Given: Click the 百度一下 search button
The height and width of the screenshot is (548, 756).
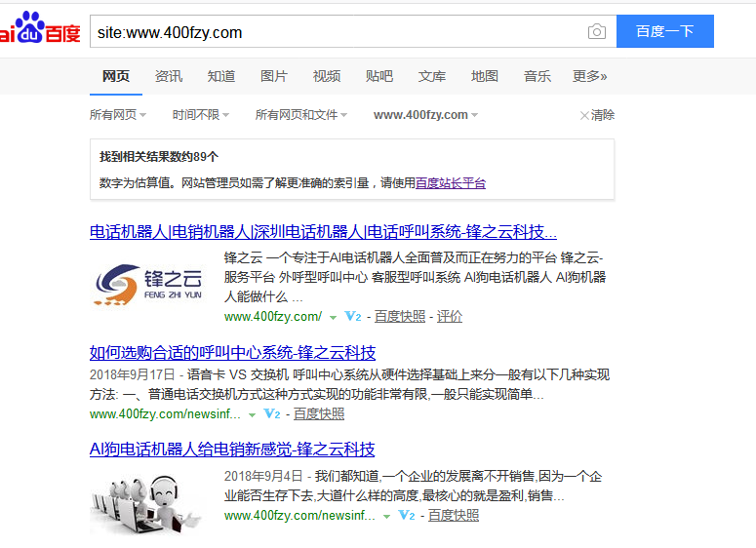Looking at the screenshot, I should click(x=665, y=31).
